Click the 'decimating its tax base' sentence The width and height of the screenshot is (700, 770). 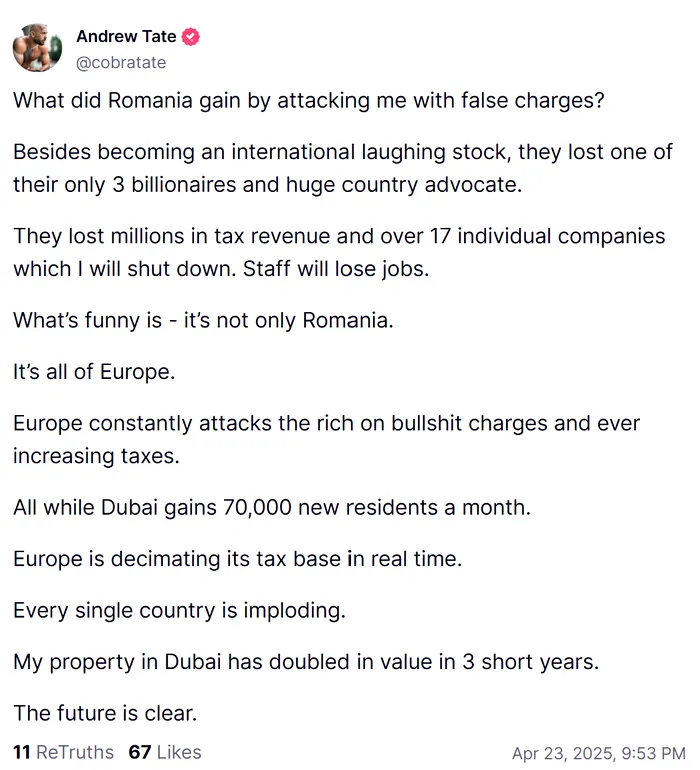(238, 559)
